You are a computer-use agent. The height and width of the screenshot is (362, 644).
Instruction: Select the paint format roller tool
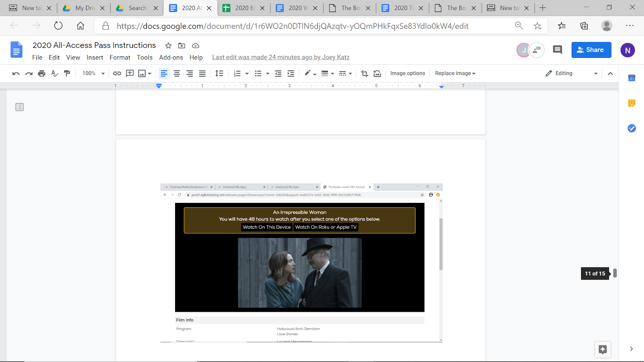click(67, 73)
